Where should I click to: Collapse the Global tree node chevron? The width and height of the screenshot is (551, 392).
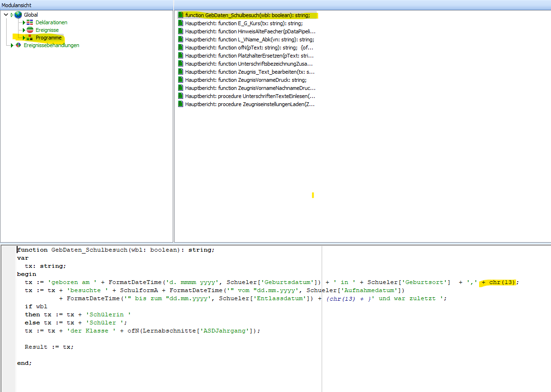[6, 15]
